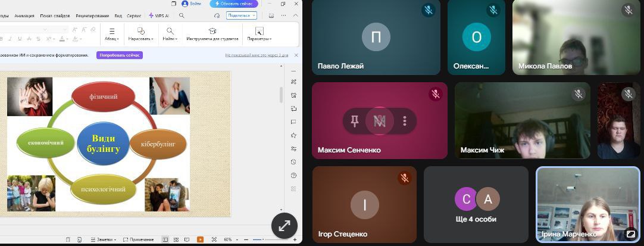Viewport: 644px width, 246px height.
Task: Click the Обновить сейчас button
Action: pos(233,4)
